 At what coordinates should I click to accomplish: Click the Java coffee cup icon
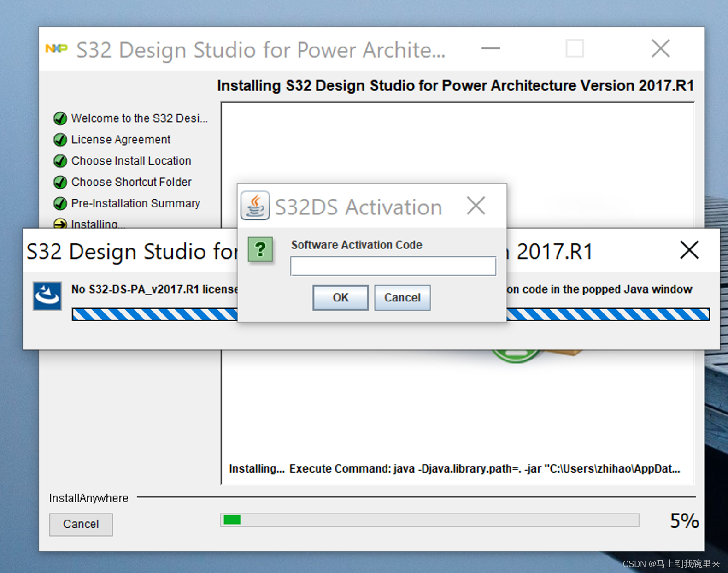coord(255,206)
